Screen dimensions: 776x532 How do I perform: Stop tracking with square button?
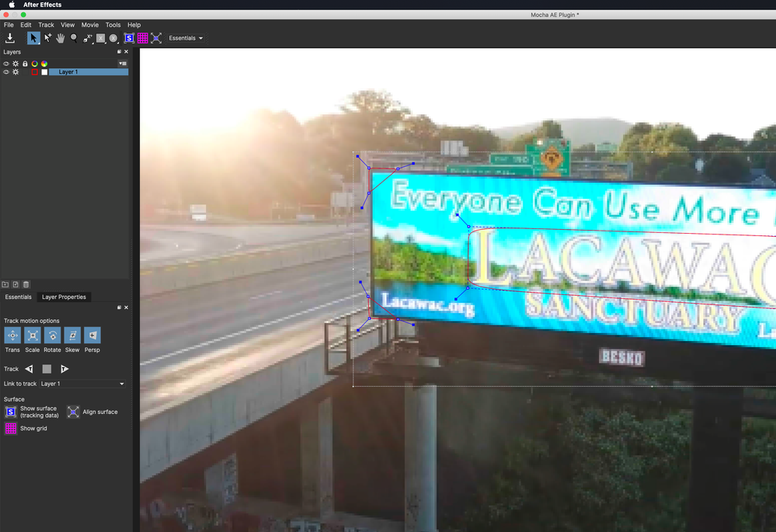coord(47,369)
